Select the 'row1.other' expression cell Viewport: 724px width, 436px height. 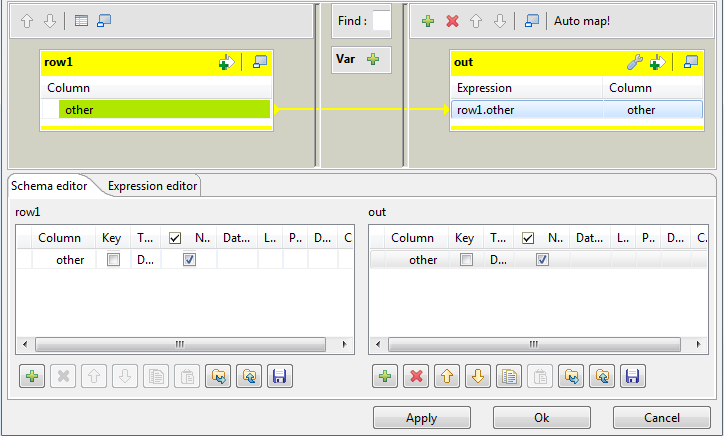tap(527, 110)
